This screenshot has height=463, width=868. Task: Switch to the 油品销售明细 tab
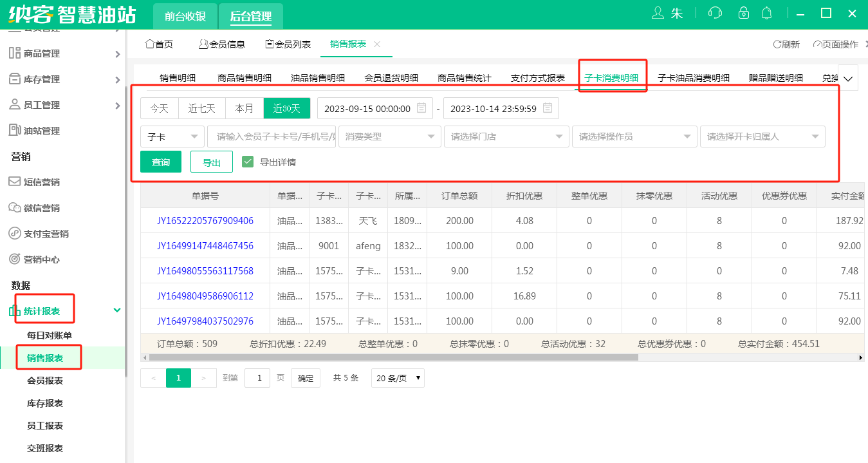(318, 78)
